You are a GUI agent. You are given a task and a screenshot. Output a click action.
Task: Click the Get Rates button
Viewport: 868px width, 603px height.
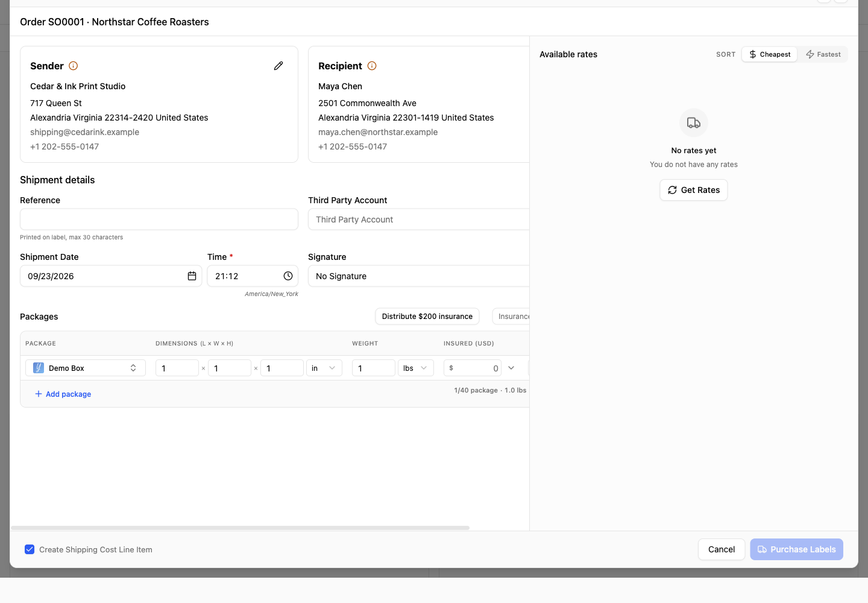694,190
